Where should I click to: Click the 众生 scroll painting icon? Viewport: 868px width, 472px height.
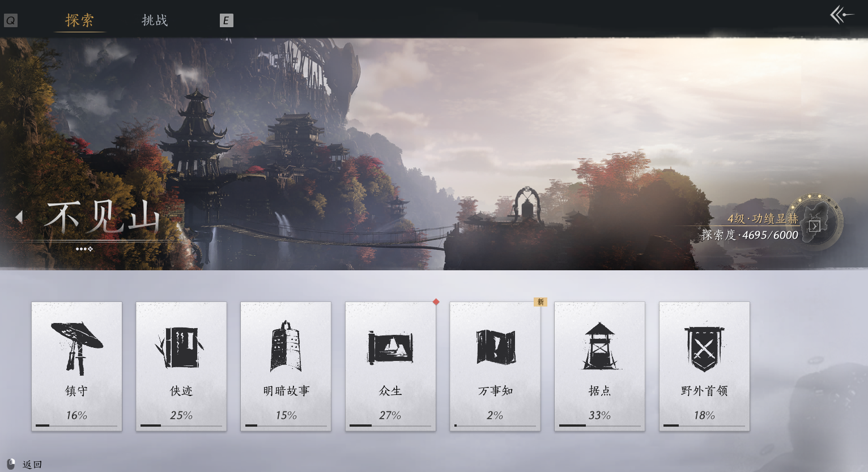[390, 347]
